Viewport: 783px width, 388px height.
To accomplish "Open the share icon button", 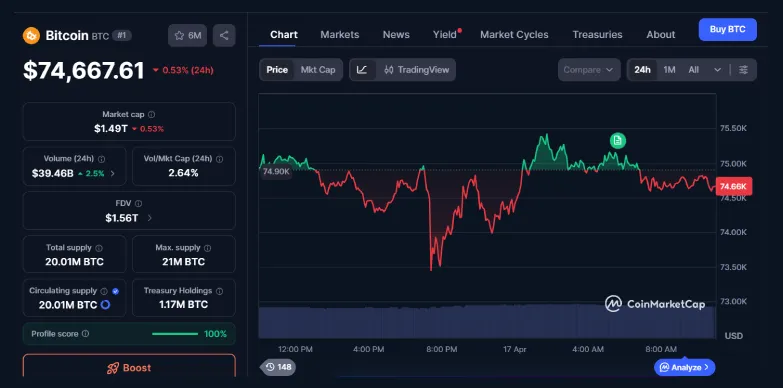I will tap(224, 35).
